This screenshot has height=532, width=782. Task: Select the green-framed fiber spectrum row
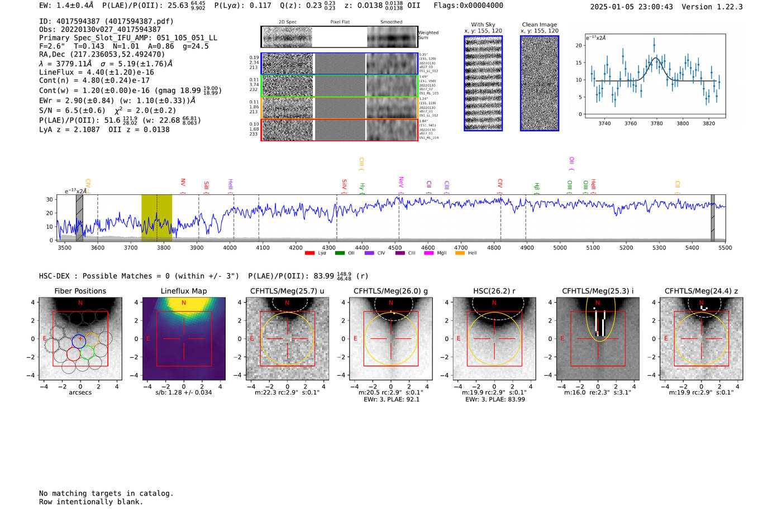pyautogui.click(x=339, y=86)
